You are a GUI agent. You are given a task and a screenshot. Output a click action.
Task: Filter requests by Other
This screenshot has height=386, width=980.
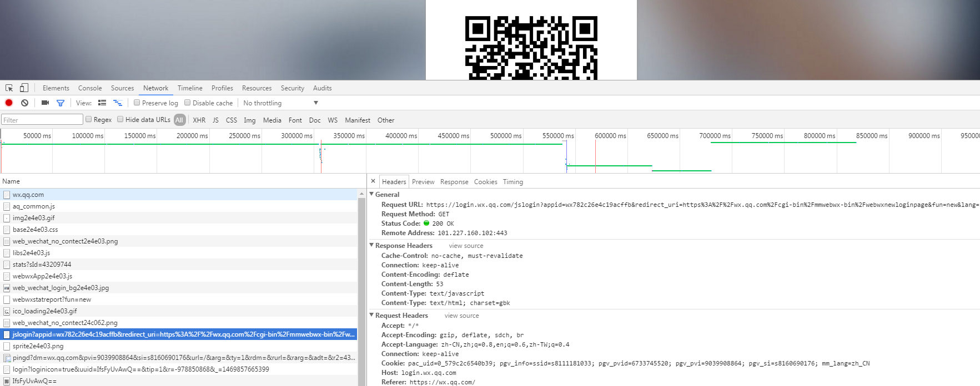pyautogui.click(x=386, y=120)
